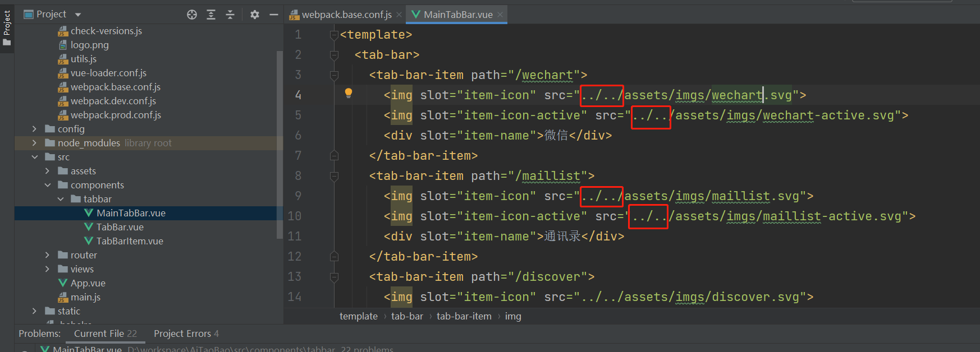Click the Project tree vertical scrollbar
Screen dimensions: 980x352
280,145
